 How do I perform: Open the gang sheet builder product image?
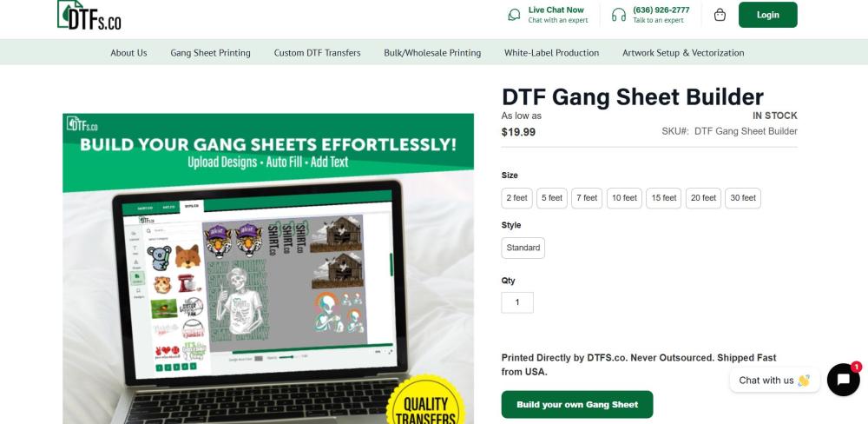tap(268, 268)
